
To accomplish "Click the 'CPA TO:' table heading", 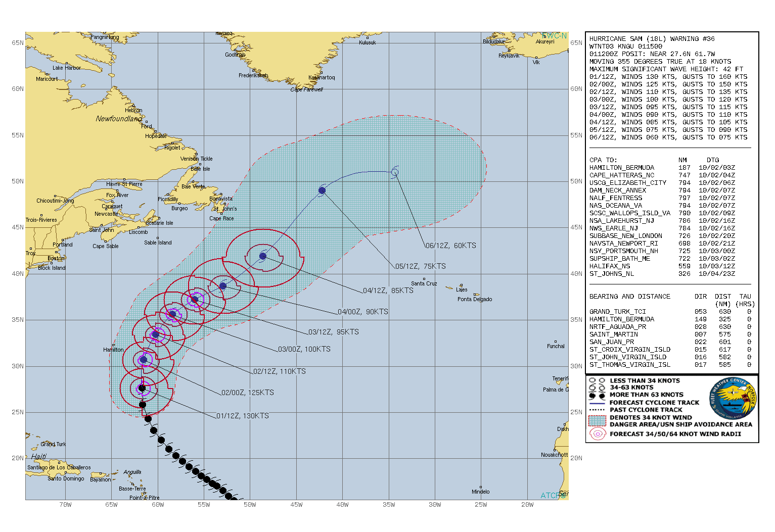I will pyautogui.click(x=603, y=160).
